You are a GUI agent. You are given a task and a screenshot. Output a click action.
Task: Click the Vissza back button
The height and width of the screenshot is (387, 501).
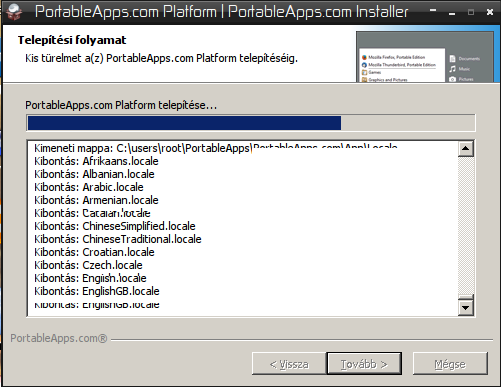(x=289, y=364)
